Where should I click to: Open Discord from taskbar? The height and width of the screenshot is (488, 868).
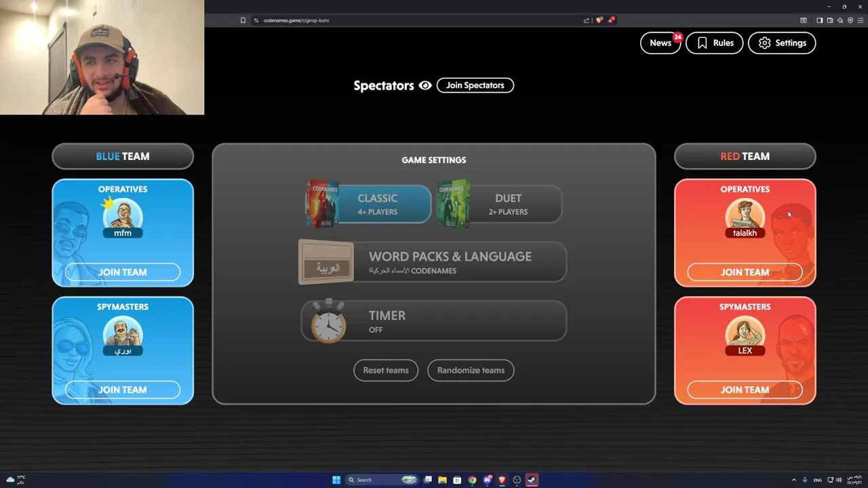pos(487,480)
